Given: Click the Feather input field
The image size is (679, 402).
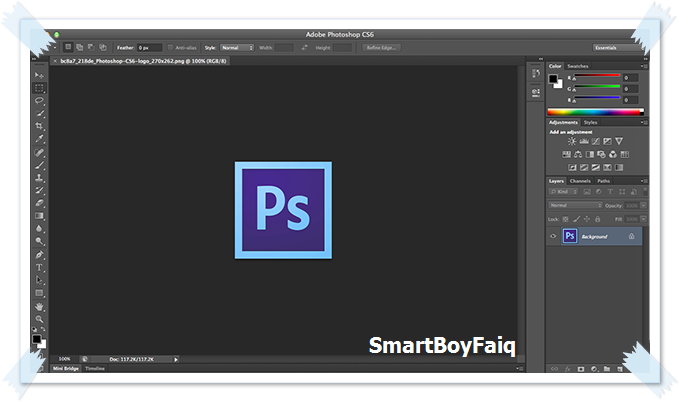Looking at the screenshot, I should click(149, 48).
